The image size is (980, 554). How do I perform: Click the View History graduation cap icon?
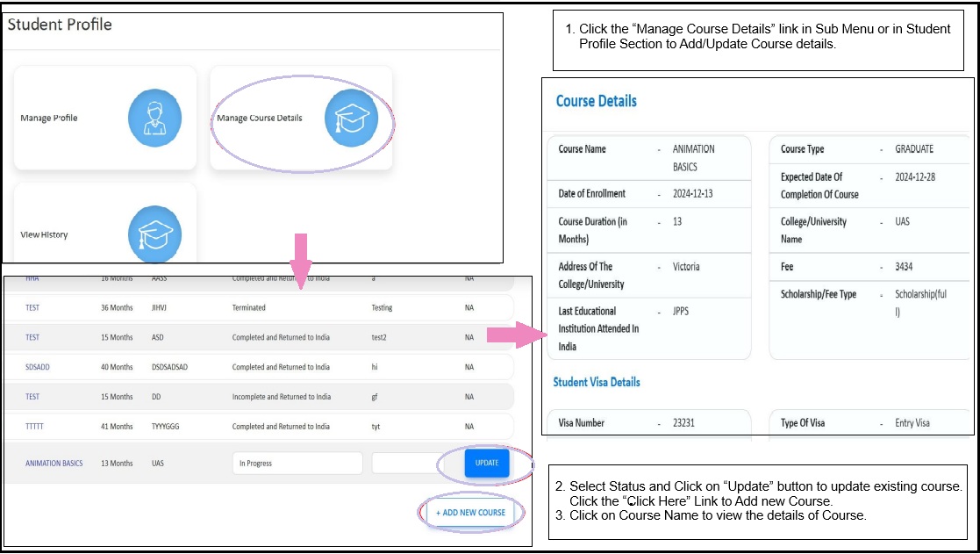[x=154, y=234]
